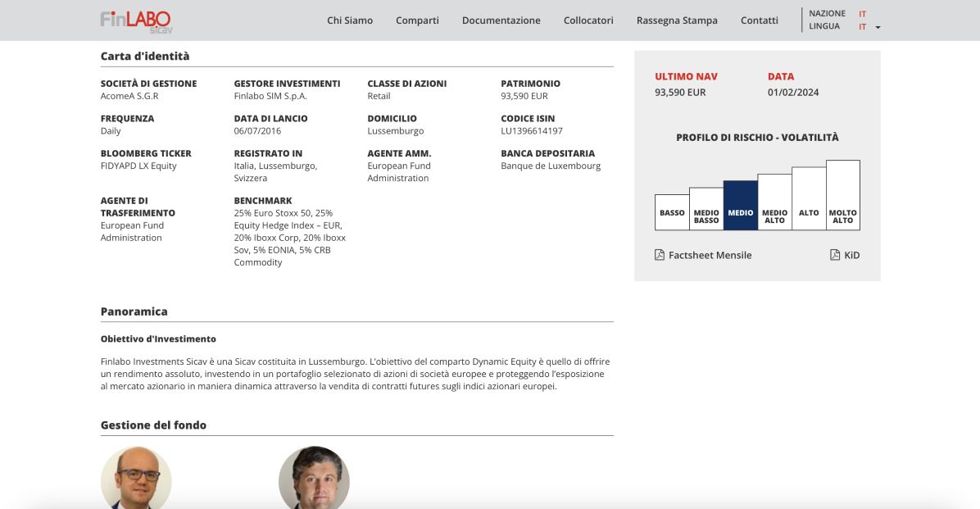Click the 'CODICE ISIN' label
Image resolution: width=980 pixels, height=509 pixels.
click(x=528, y=119)
